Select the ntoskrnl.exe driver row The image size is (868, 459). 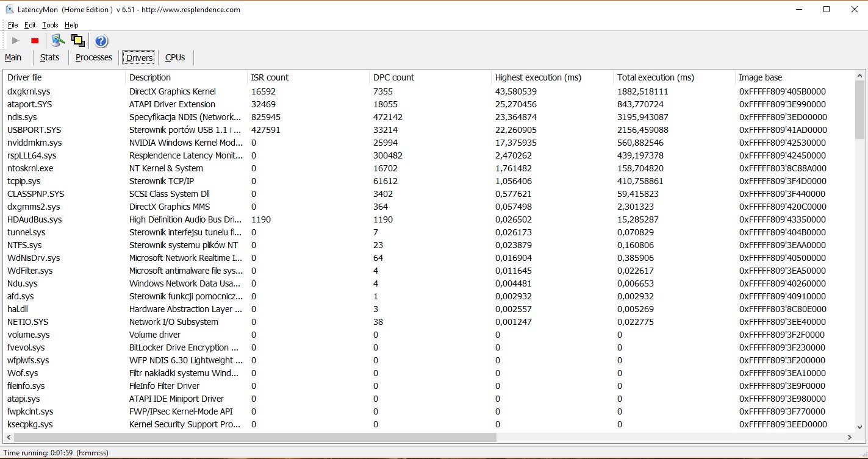pyautogui.click(x=429, y=168)
